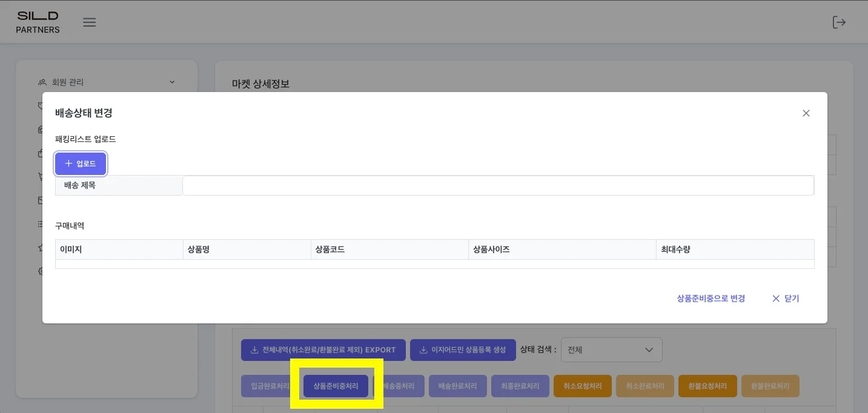Screen dimensions: 868x413
Task: Select the 상품준비중처리 button
Action: (336, 386)
